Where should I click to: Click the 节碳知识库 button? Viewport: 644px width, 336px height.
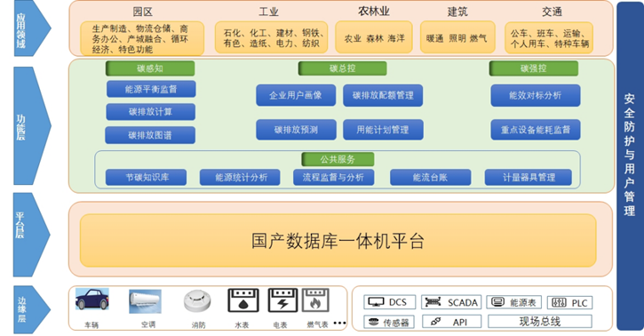click(x=147, y=178)
